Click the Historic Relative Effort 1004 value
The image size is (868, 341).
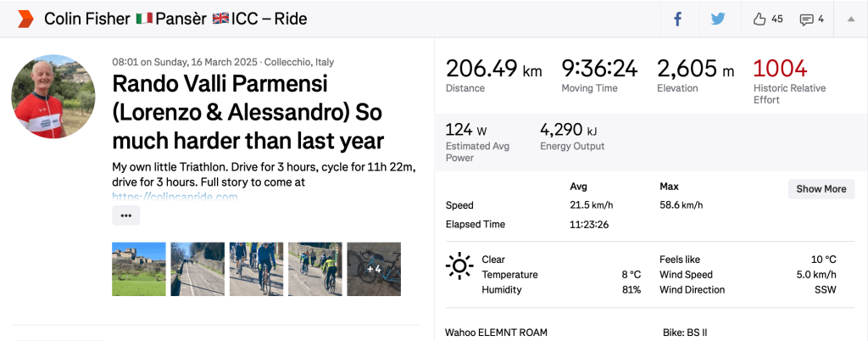pyautogui.click(x=780, y=70)
